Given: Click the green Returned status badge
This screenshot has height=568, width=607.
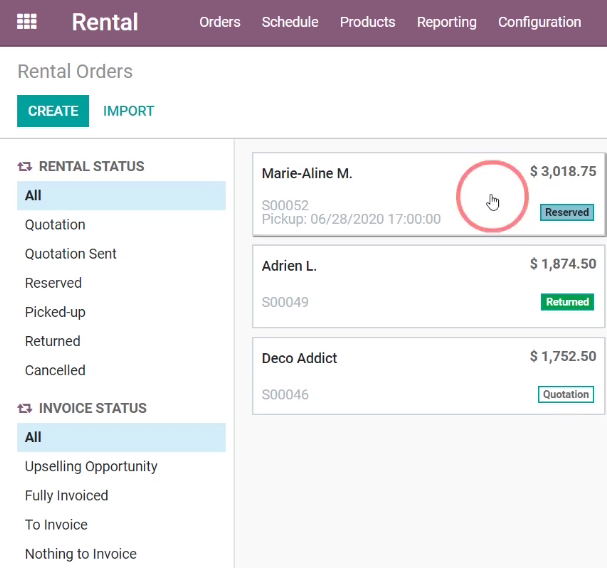Looking at the screenshot, I should [x=567, y=302].
